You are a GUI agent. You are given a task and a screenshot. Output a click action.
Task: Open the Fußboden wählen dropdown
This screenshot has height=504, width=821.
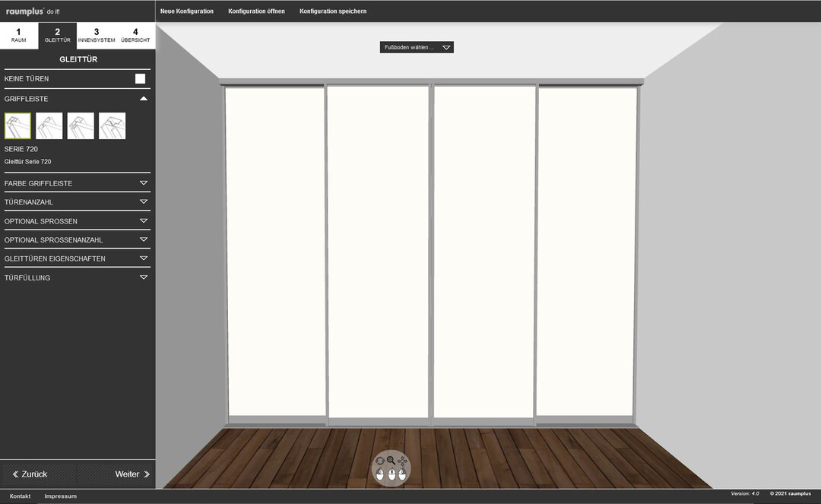pos(417,47)
